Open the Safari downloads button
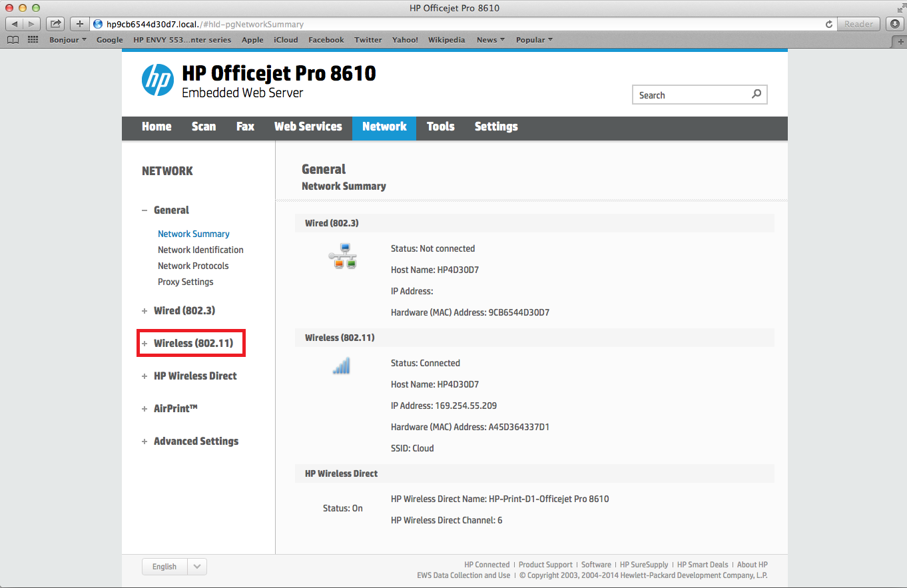 896,24
